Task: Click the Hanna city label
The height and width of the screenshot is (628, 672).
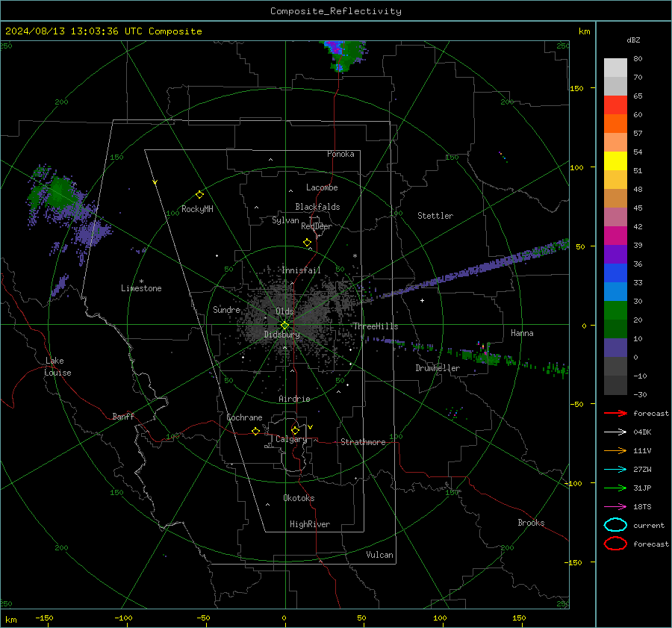Action: click(x=522, y=333)
